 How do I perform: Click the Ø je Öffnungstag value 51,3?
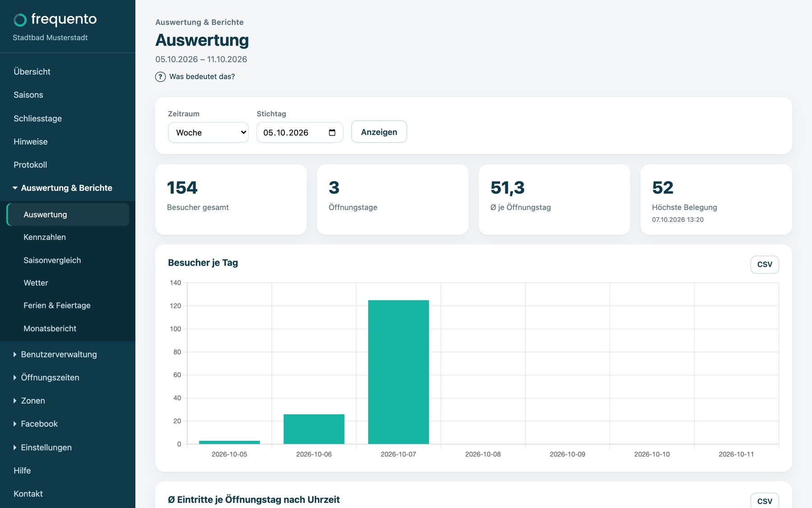coord(507,188)
